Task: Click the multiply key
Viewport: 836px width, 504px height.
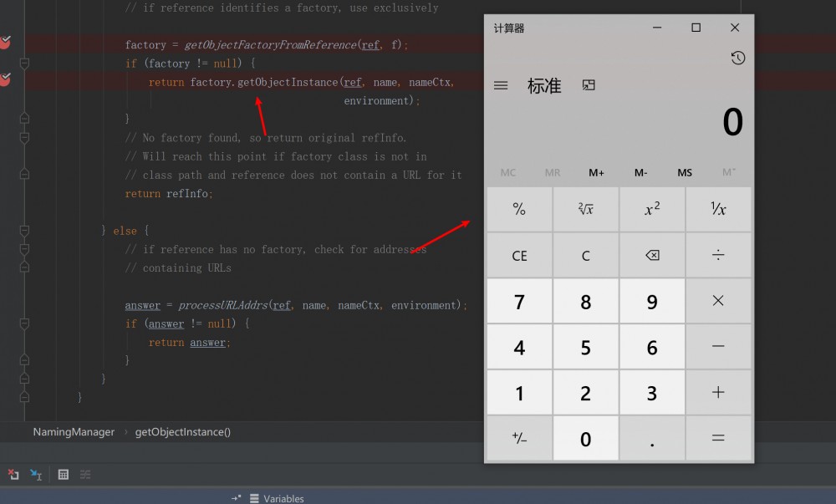Action: pos(718,301)
